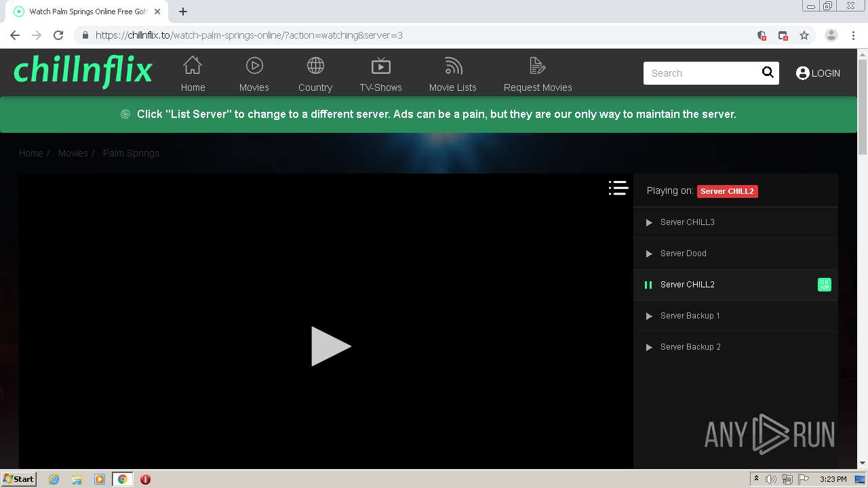Click the red Opera taskbar icon
The height and width of the screenshot is (488, 868).
point(145,479)
